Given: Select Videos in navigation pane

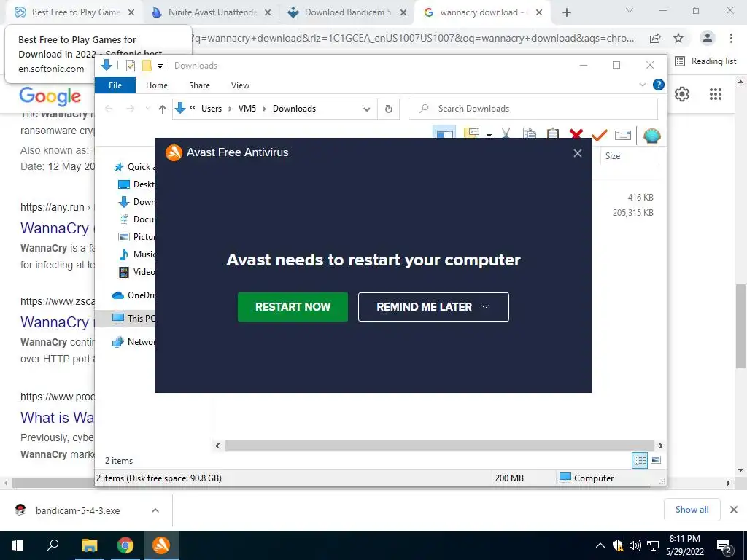Looking at the screenshot, I should (x=136, y=272).
